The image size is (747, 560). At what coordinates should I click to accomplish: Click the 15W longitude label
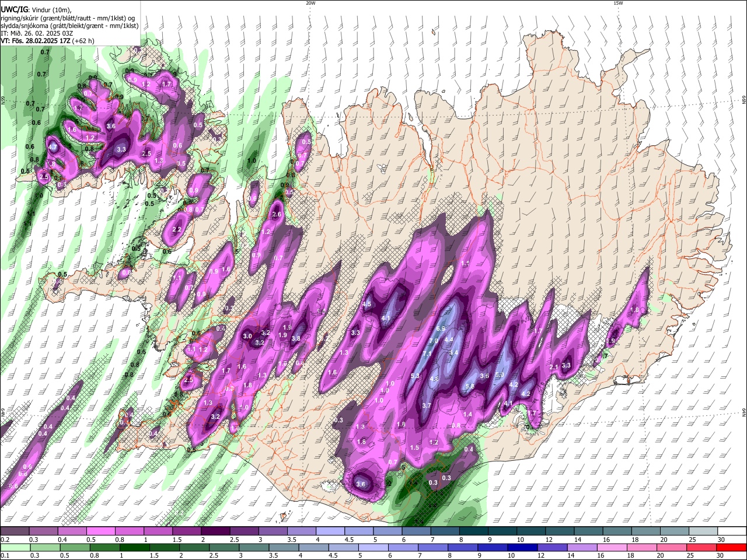tap(618, 3)
